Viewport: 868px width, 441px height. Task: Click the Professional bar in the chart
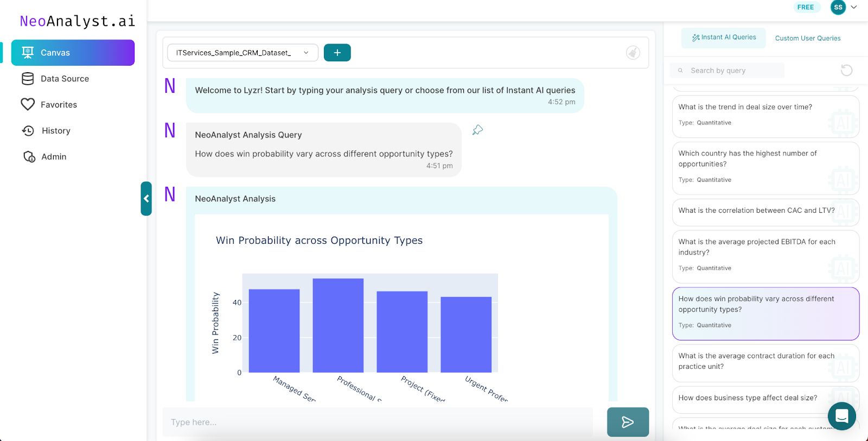click(338, 325)
